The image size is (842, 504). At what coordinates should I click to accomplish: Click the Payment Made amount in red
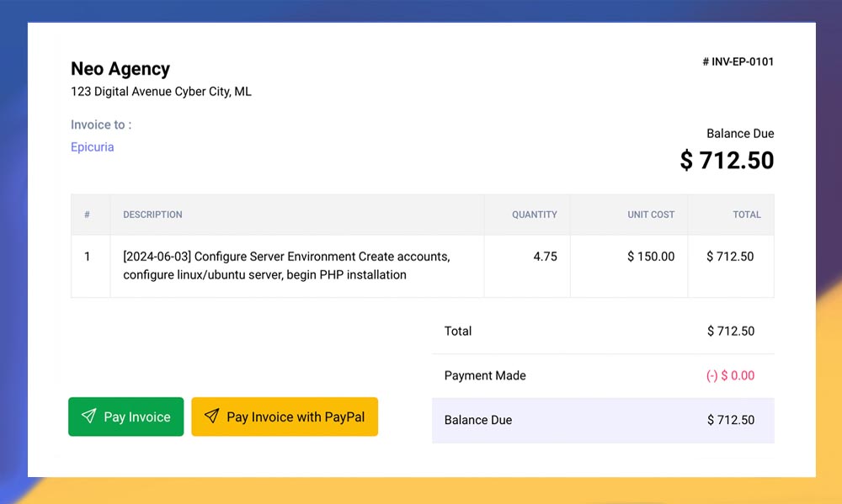(x=730, y=376)
